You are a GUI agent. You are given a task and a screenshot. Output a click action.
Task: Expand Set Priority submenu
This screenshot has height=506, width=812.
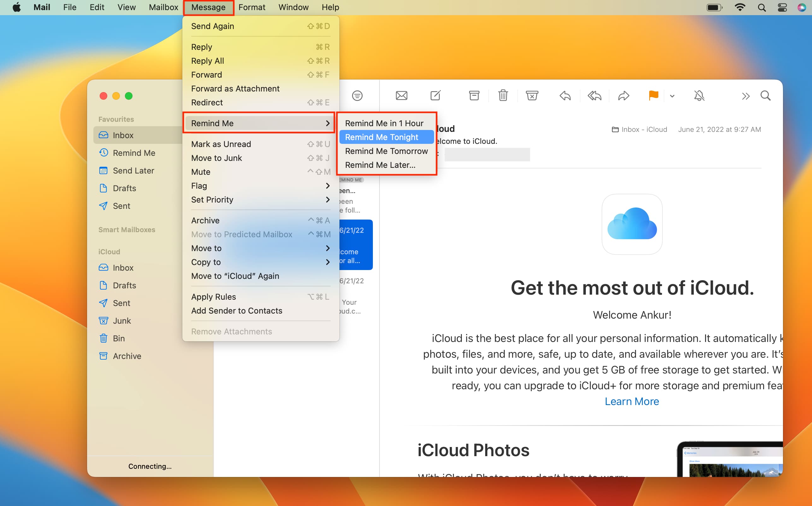[x=261, y=200]
